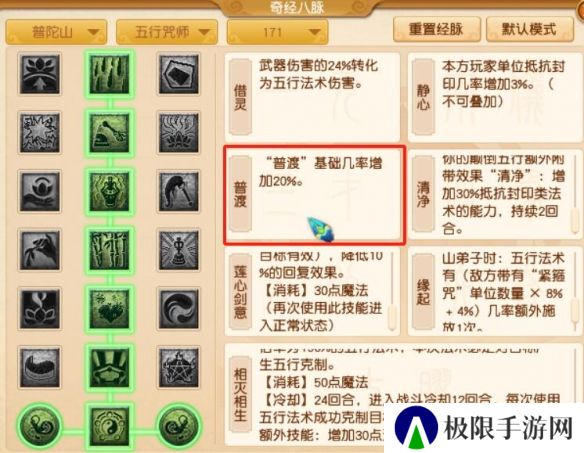Pick the bottom-left round swirl node
584x453 pixels.
(39, 426)
